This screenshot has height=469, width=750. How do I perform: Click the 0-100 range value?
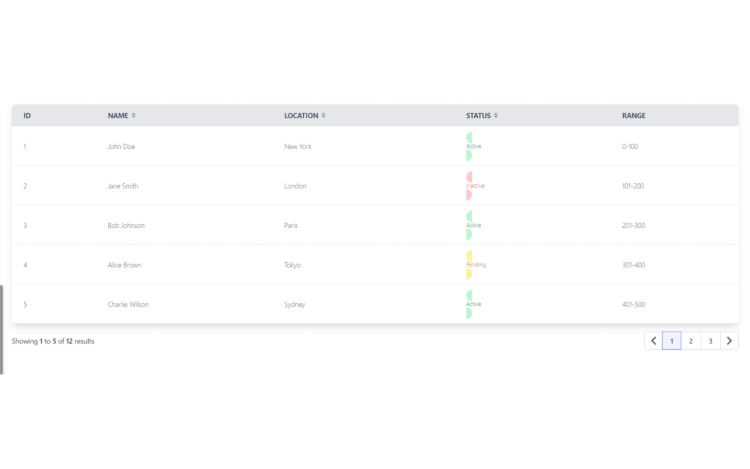(x=629, y=146)
